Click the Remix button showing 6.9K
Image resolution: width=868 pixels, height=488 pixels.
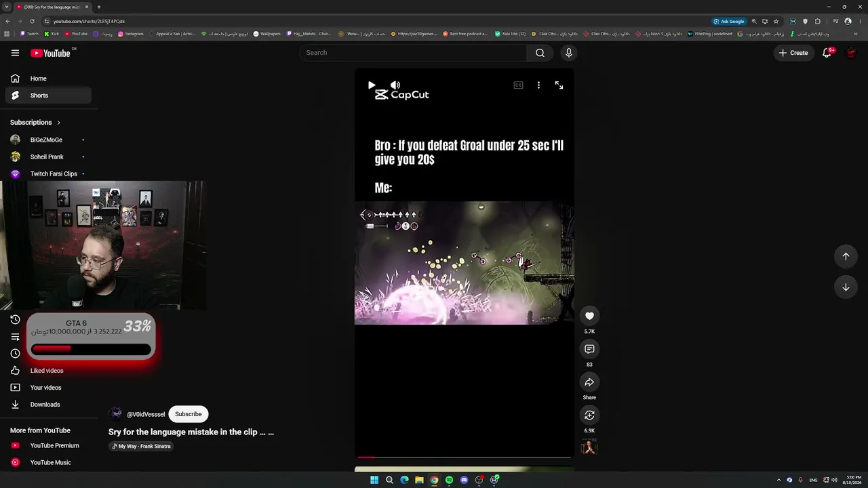point(589,415)
